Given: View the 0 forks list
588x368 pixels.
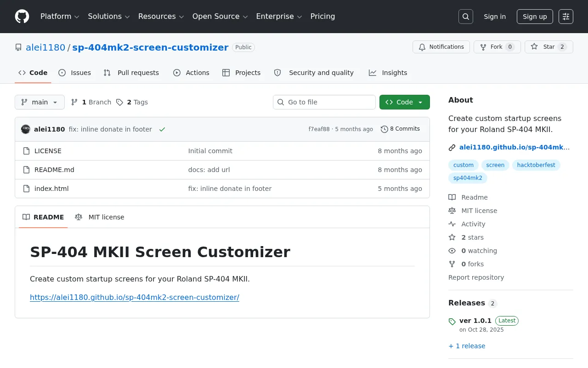Looking at the screenshot, I should coord(466,264).
